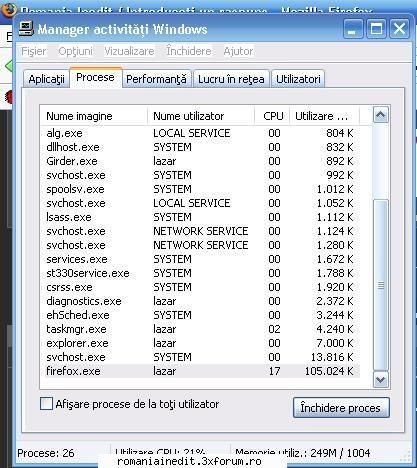Select the Procese tab
Image resolution: width=417 pixels, height=468 pixels.
pyautogui.click(x=95, y=77)
